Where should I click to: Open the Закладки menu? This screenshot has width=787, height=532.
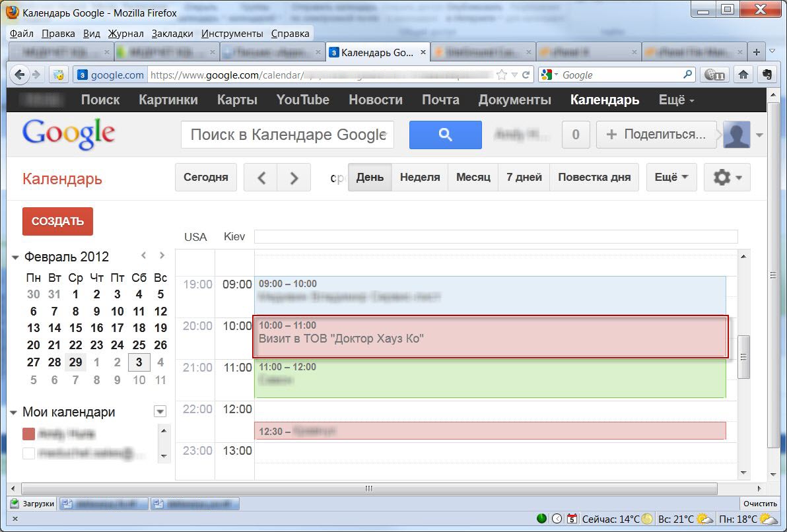[172, 34]
